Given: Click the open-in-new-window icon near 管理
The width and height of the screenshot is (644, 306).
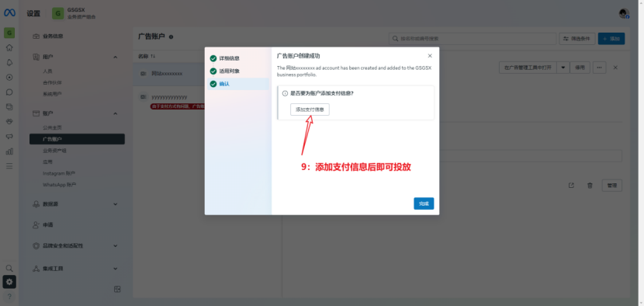Looking at the screenshot, I should tap(571, 186).
